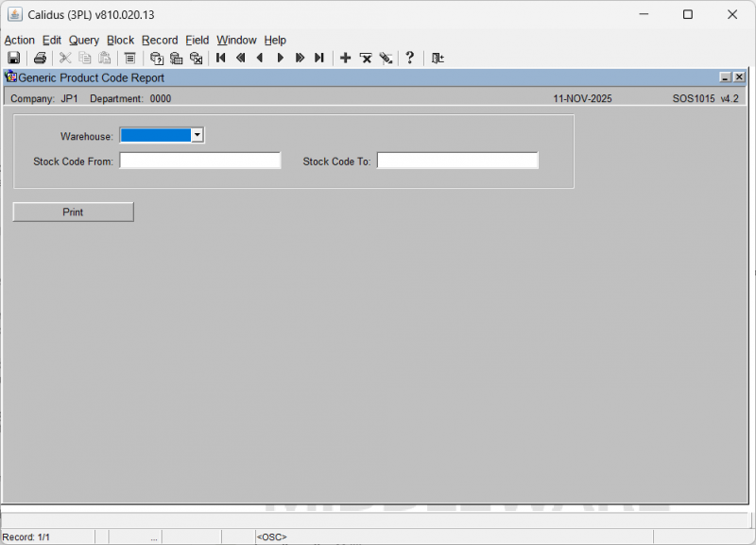Go to the previous record arrow
The image size is (756, 545).
[x=260, y=59]
